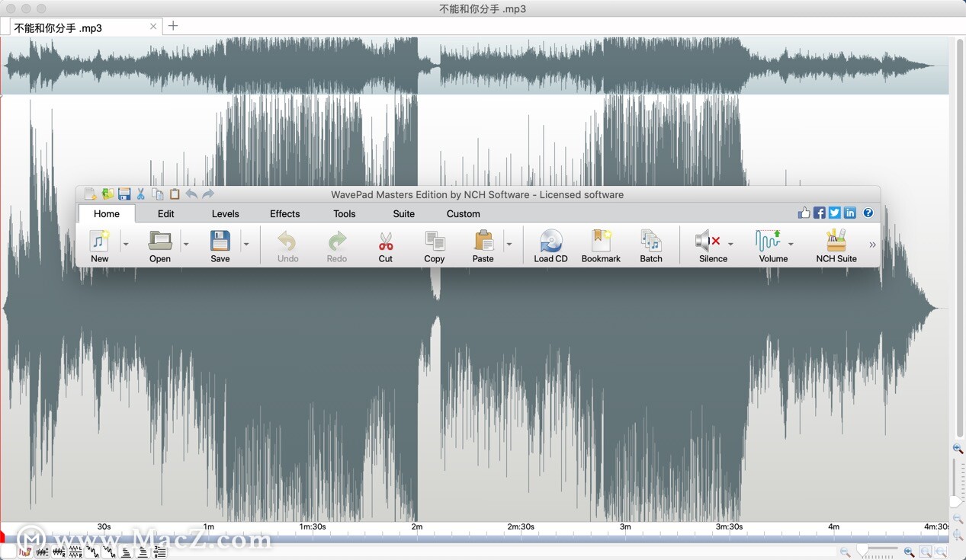966x560 pixels.
Task: Switch to the Edit ribbon tab
Action: point(166,213)
